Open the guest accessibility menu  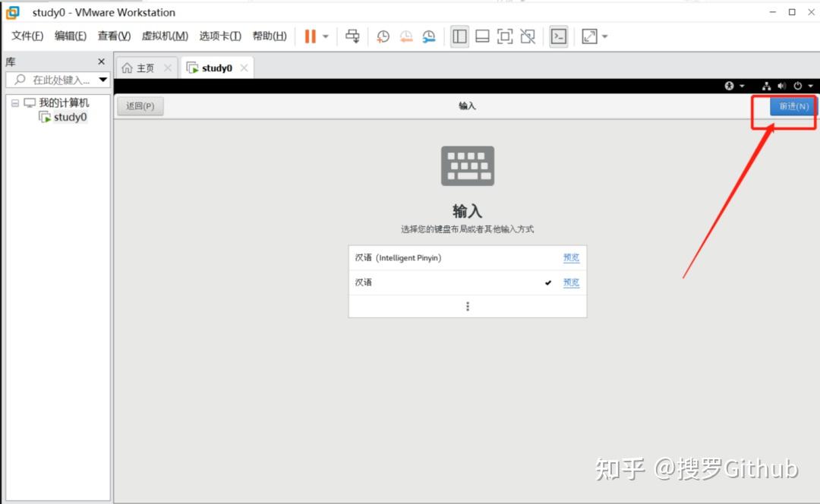click(733, 86)
